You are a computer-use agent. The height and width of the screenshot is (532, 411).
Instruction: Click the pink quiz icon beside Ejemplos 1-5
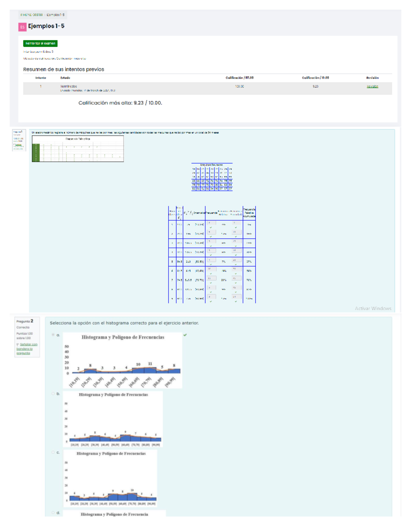click(22, 27)
